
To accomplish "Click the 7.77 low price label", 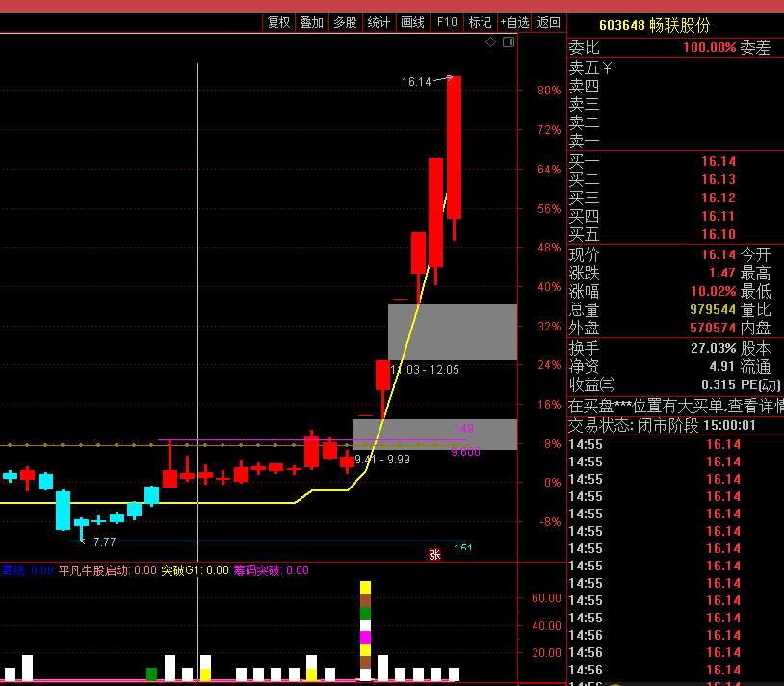I will pos(104,542).
